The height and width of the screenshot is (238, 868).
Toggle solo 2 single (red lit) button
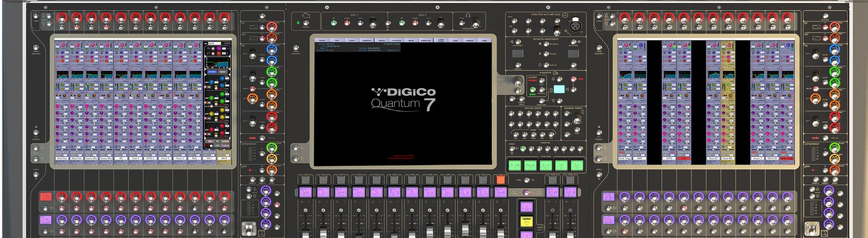pyautogui.click(x=415, y=23)
